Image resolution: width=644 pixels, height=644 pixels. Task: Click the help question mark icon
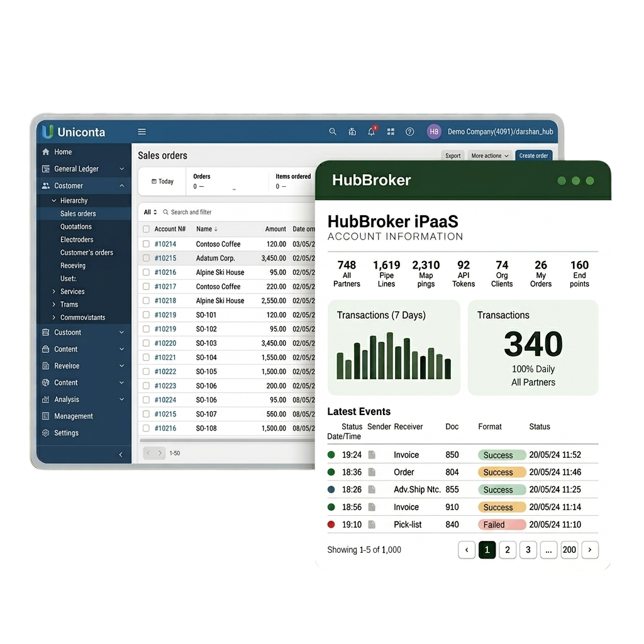point(410,131)
